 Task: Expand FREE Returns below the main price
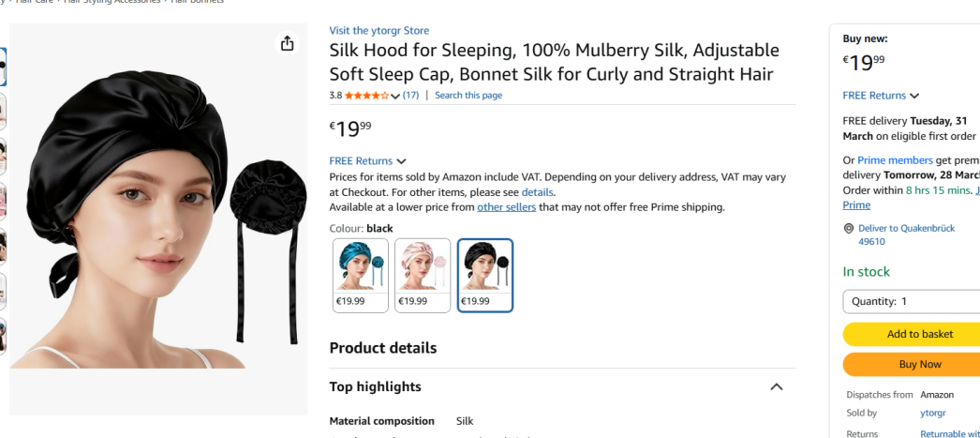click(x=367, y=161)
